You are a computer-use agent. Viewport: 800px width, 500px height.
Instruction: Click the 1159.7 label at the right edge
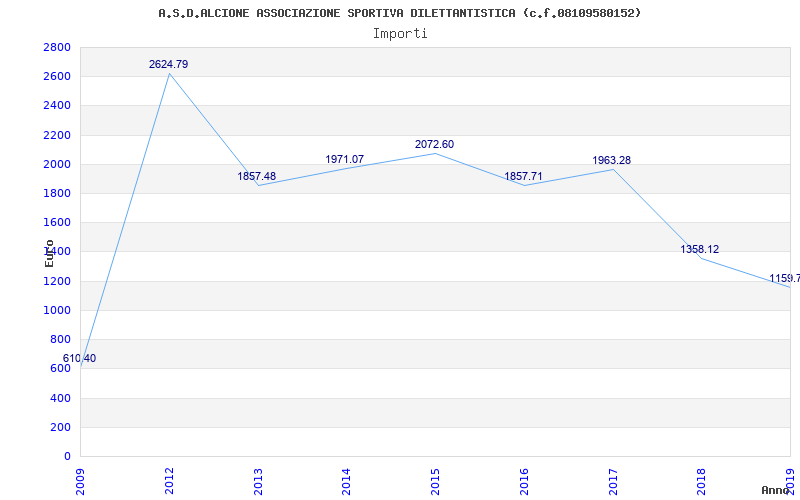[785, 279]
